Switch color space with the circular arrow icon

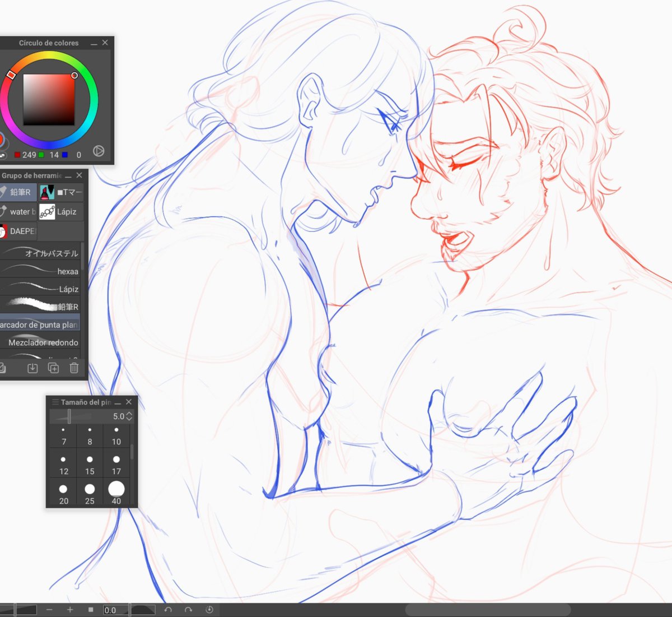[98, 151]
